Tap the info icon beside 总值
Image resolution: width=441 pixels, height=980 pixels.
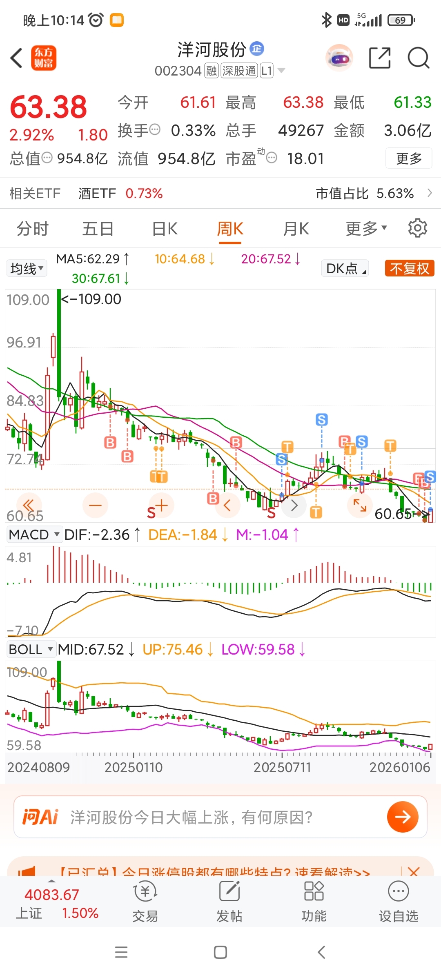[x=47, y=157]
